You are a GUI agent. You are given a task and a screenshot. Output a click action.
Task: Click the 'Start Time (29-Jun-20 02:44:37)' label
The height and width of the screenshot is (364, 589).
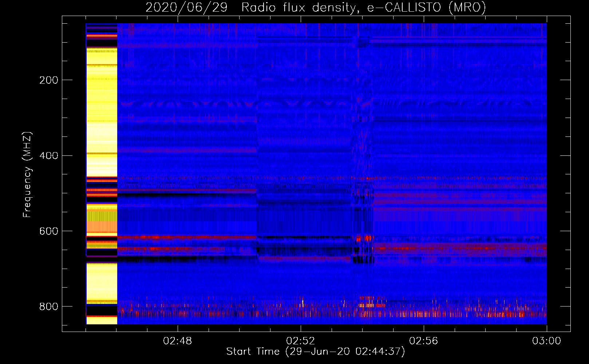316,352
